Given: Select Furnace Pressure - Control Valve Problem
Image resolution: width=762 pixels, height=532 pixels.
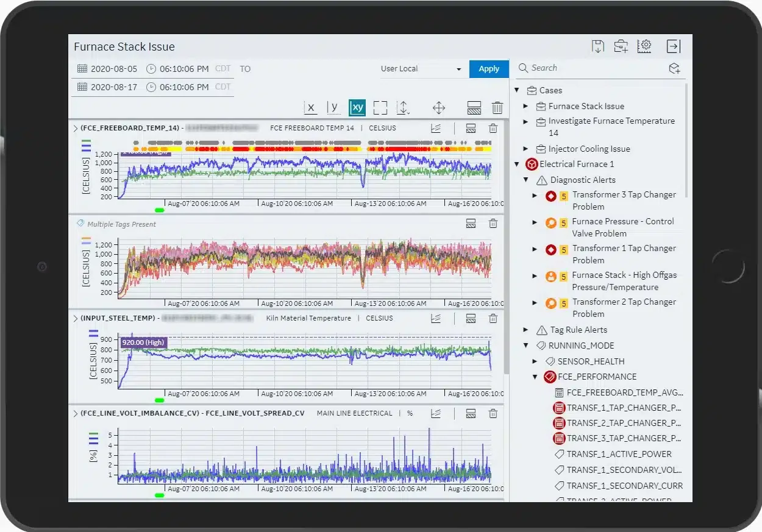Looking at the screenshot, I should (x=623, y=227).
